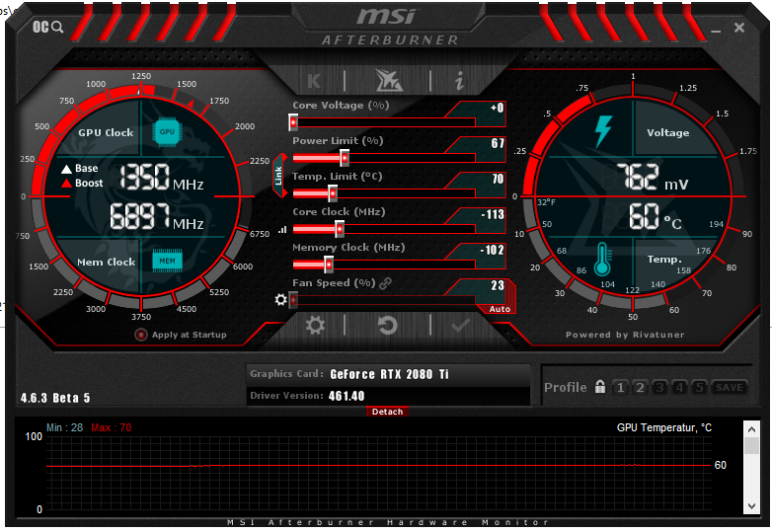Click the thermometer temperature icon
772x532 pixels.
pos(602,259)
